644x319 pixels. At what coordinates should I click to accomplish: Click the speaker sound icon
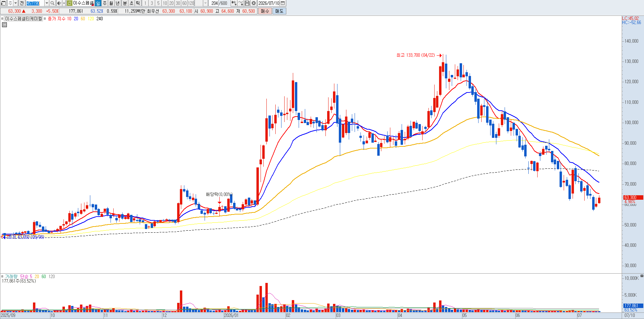coord(59,3)
